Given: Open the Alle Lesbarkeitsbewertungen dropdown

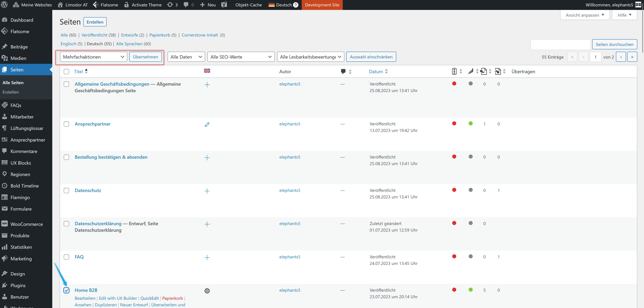Looking at the screenshot, I should [x=310, y=57].
